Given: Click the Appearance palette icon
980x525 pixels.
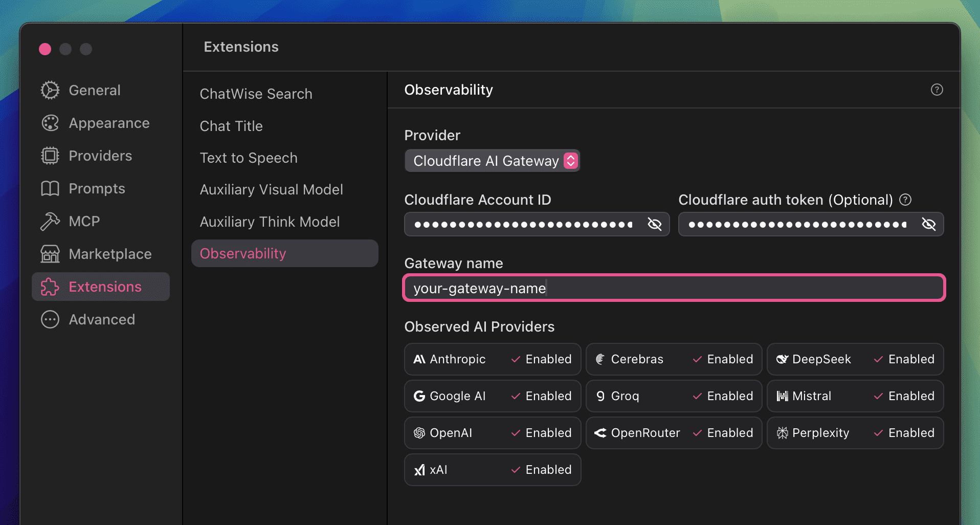Looking at the screenshot, I should click(50, 123).
